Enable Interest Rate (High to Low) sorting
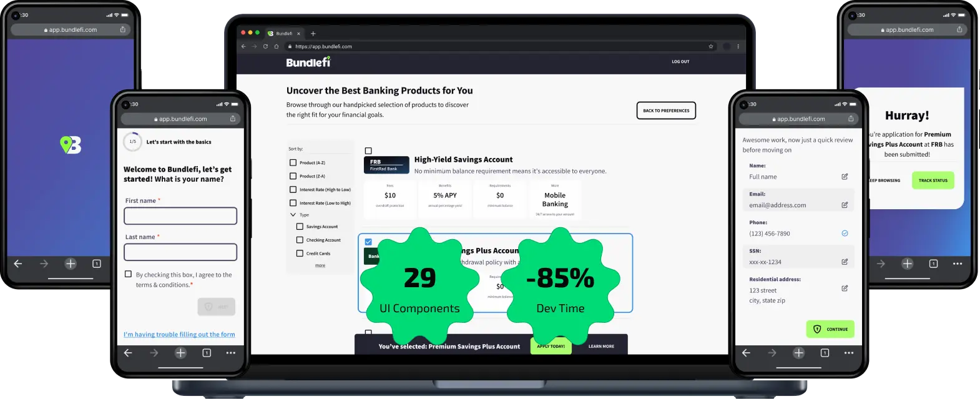The image size is (980, 399). [x=293, y=189]
